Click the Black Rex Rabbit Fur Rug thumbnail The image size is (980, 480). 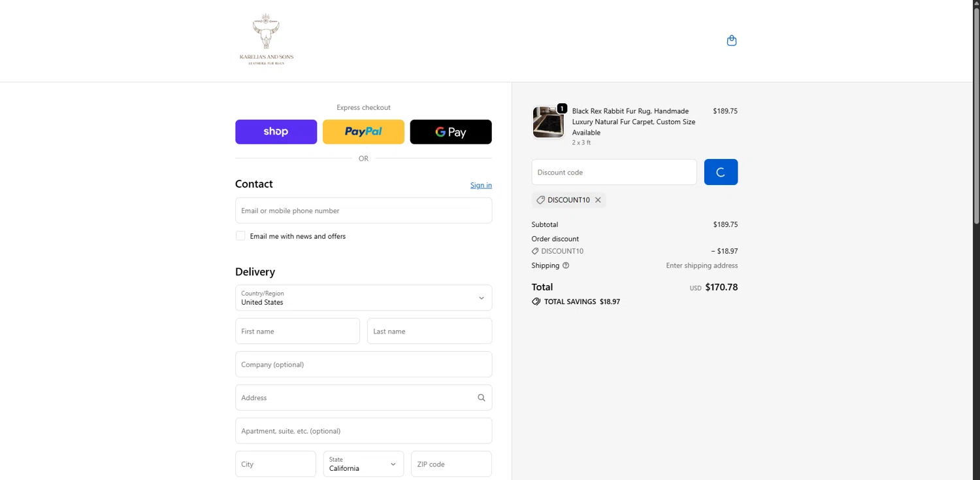coord(548,122)
